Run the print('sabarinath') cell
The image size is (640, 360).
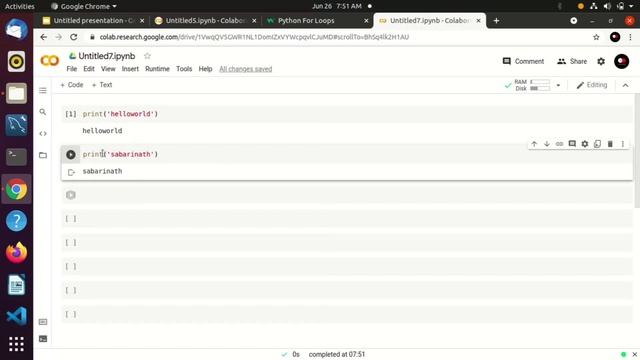(x=71, y=154)
